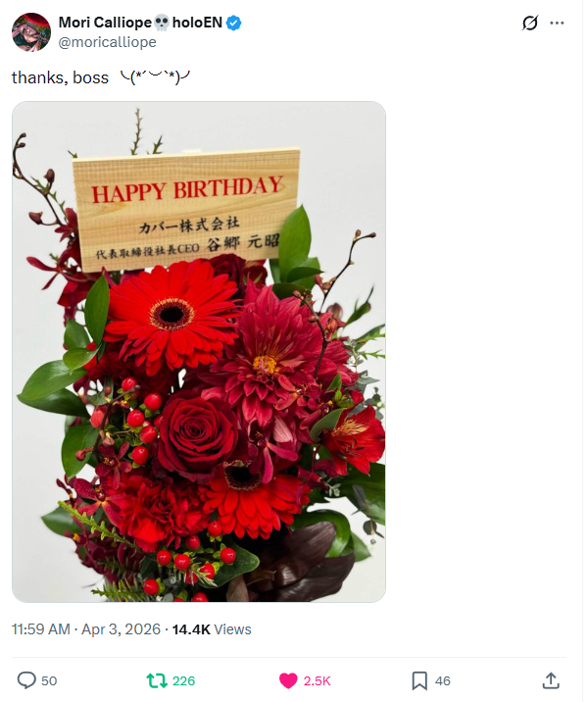The image size is (588, 702).
Task: Click the blue verified badge
Action: pyautogui.click(x=233, y=23)
